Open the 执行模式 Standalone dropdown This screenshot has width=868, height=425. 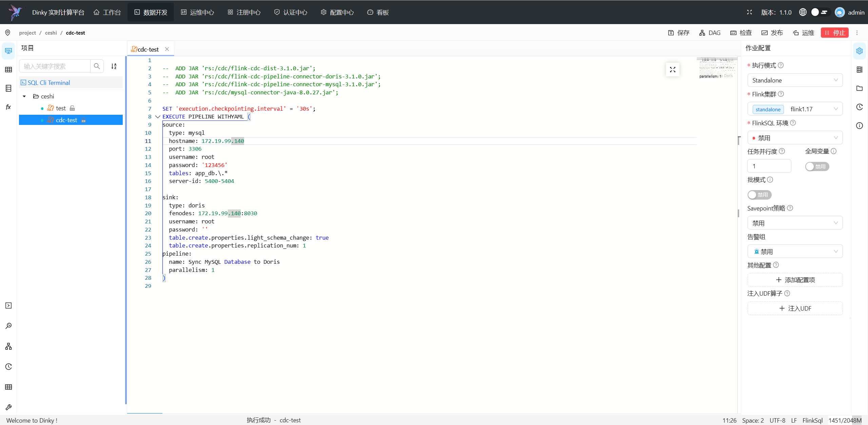(x=795, y=80)
